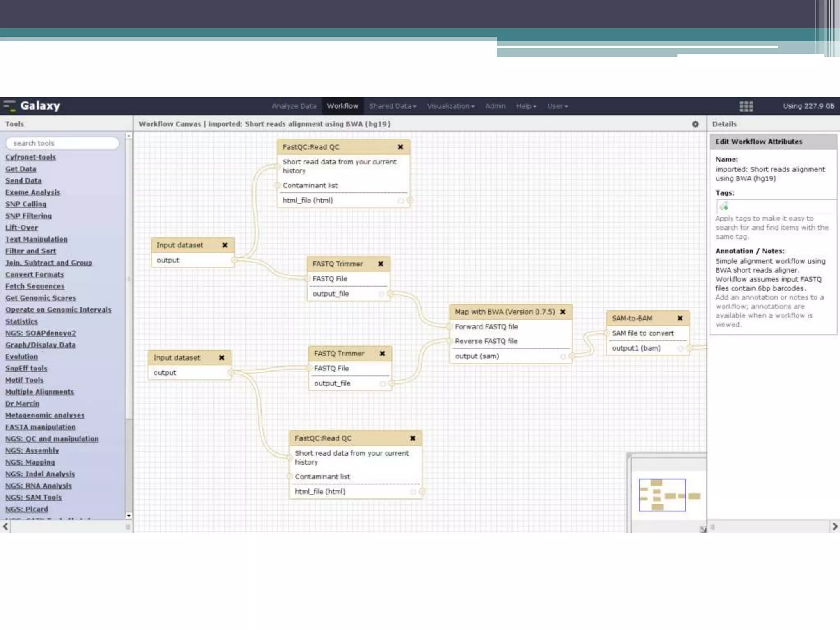This screenshot has height=630, width=840.
Task: Open the Shared Data dropdown menu
Action: tap(392, 106)
